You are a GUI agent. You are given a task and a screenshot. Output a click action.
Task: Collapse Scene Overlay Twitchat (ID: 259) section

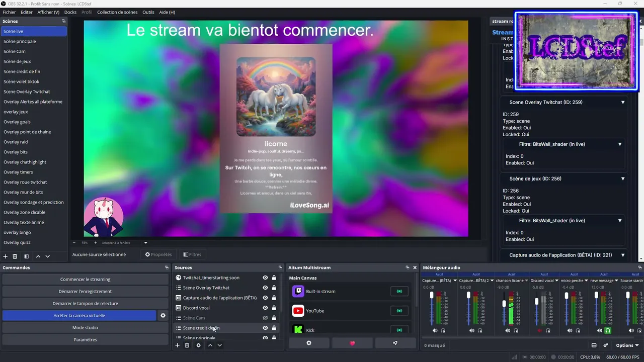(622, 103)
